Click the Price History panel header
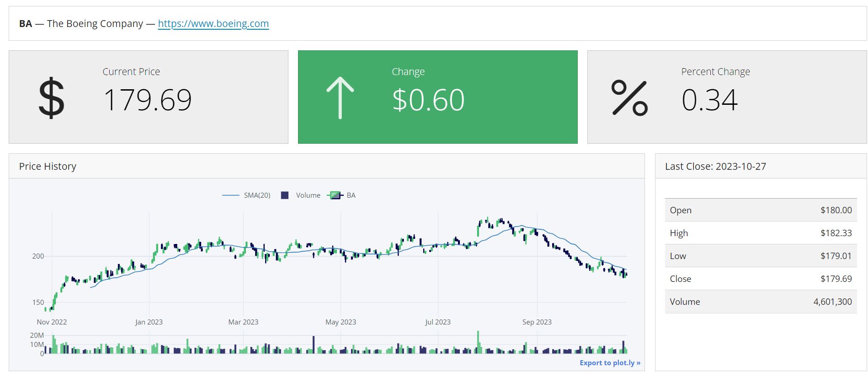Screen dimensions: 868x373 48,167
